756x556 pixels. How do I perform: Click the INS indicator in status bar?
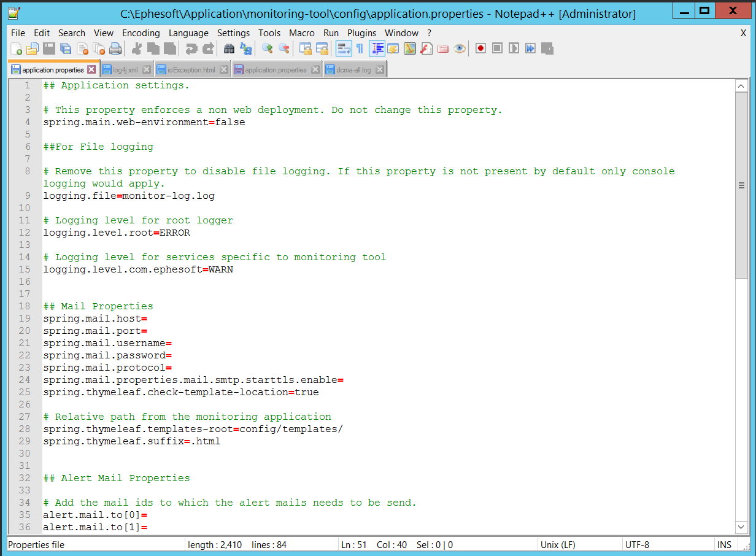pyautogui.click(x=724, y=544)
